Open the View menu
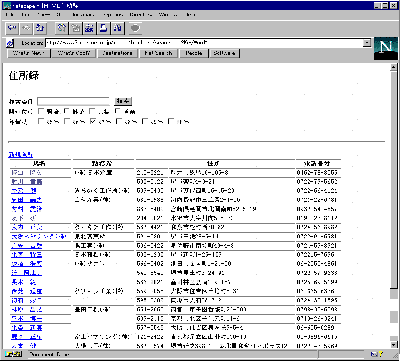 [x=43, y=15]
